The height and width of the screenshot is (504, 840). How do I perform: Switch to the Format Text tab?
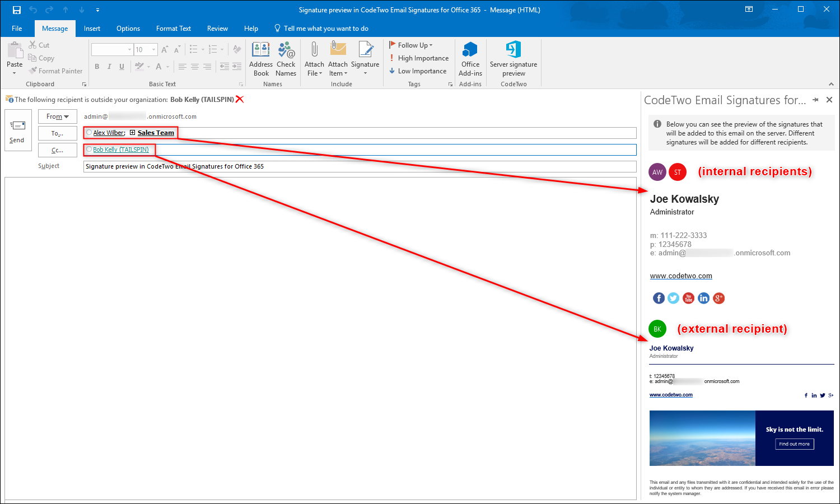(x=174, y=29)
